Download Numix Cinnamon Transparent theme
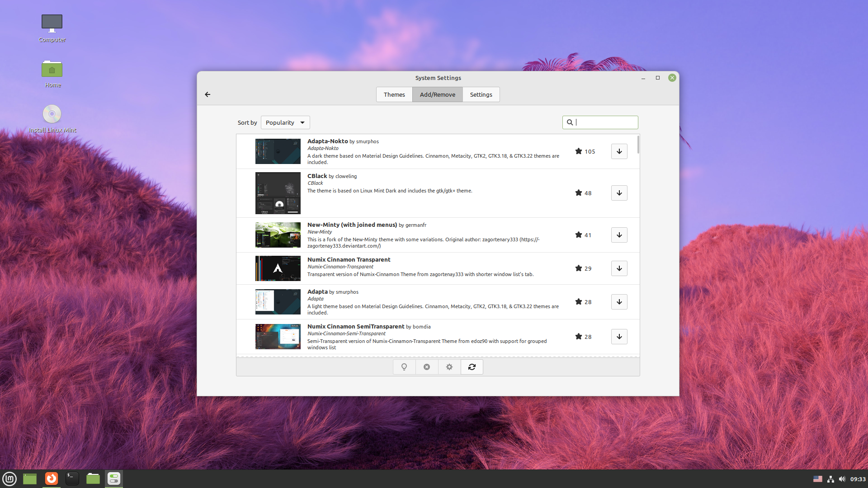 (x=619, y=268)
